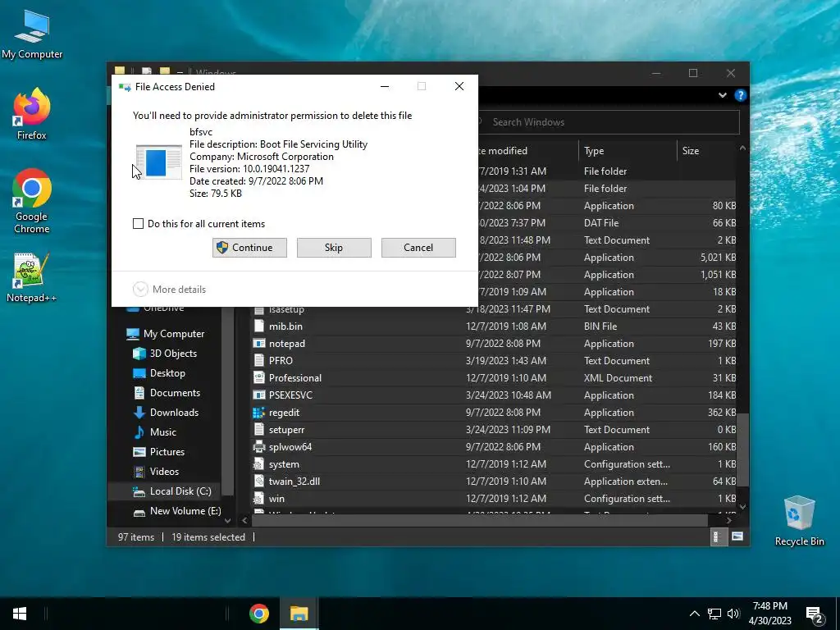Open volume control in system tray

pyautogui.click(x=733, y=614)
